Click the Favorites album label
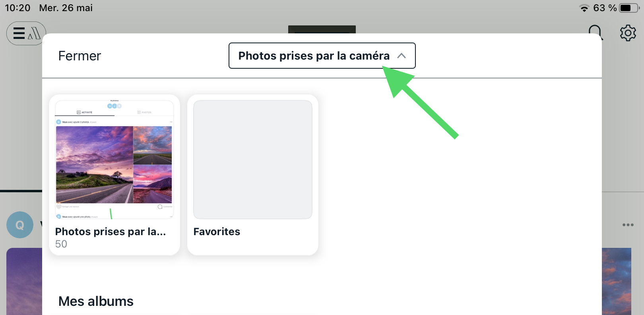Image resolution: width=644 pixels, height=315 pixels. [217, 232]
